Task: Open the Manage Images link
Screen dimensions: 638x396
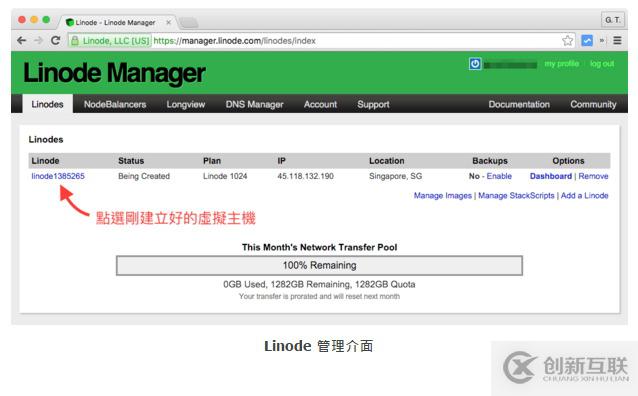Action: (443, 195)
